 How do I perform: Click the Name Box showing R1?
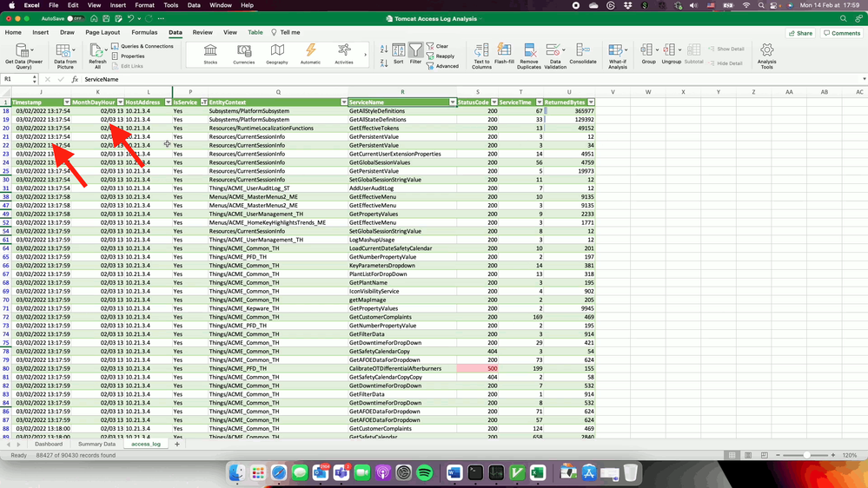[17, 79]
